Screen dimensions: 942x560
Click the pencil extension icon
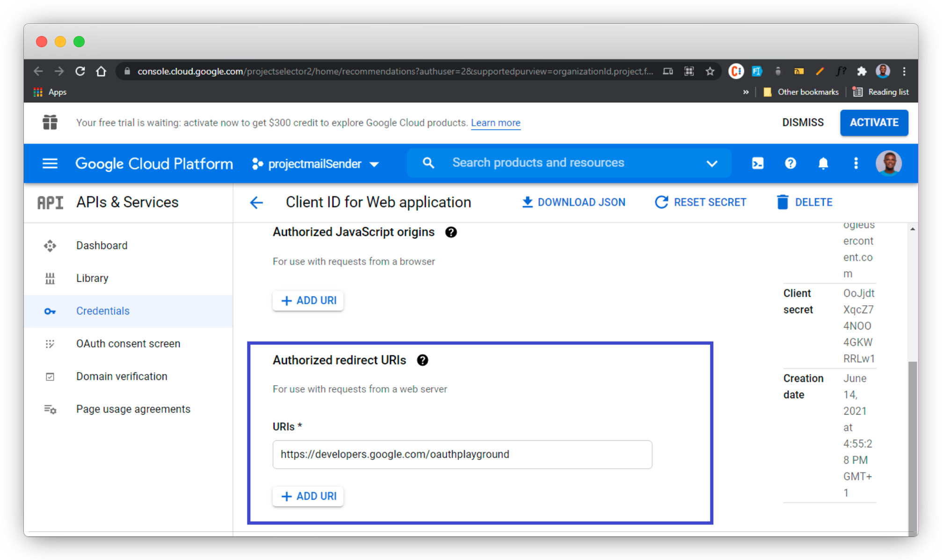pyautogui.click(x=819, y=71)
